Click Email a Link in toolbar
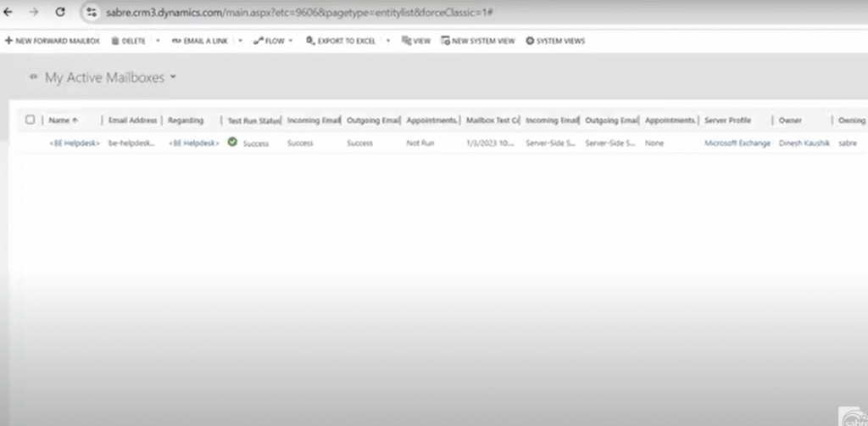This screenshot has height=426, width=868. point(200,41)
